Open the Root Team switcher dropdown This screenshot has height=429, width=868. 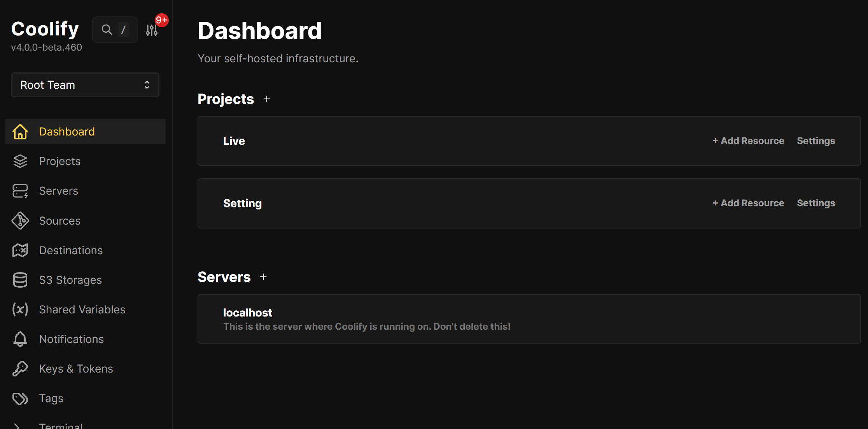pyautogui.click(x=85, y=85)
